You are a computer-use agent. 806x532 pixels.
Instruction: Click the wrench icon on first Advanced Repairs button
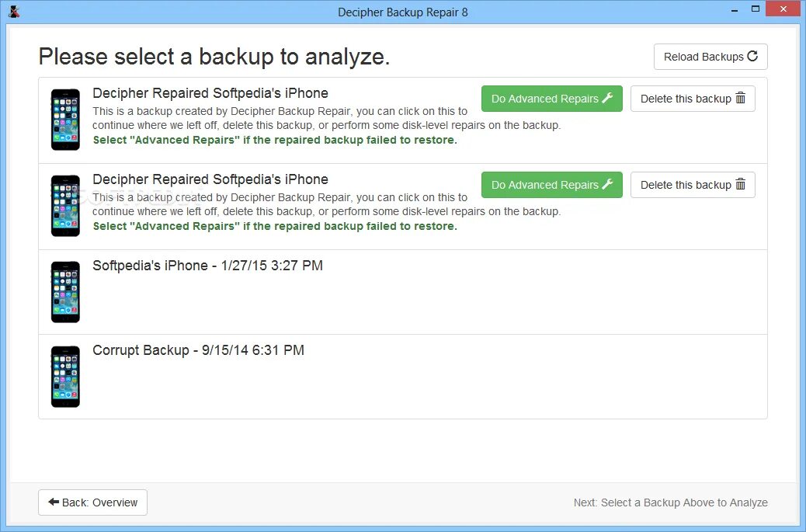(608, 99)
